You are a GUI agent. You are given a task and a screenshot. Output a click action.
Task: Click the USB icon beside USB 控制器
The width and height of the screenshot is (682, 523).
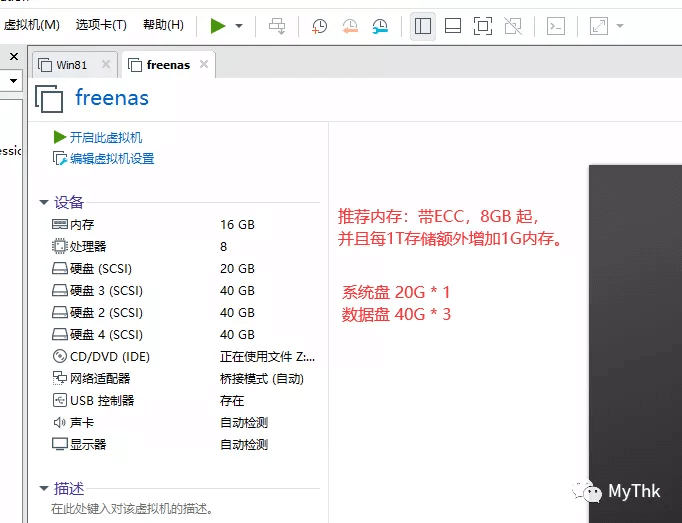[x=60, y=400]
